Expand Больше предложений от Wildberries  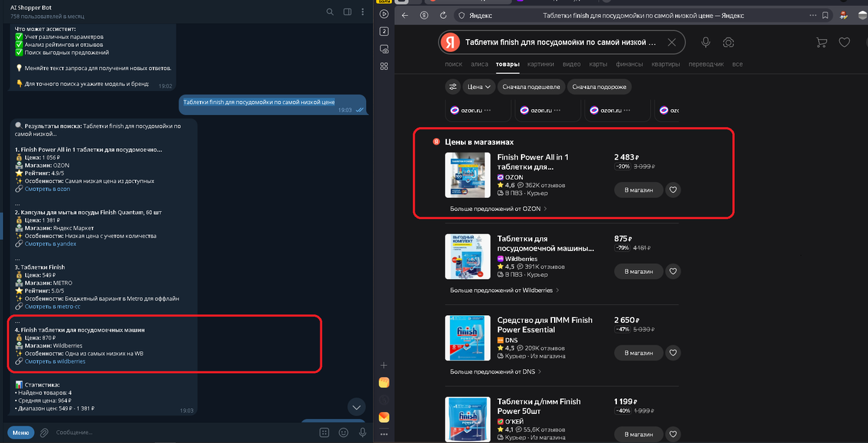tap(505, 291)
